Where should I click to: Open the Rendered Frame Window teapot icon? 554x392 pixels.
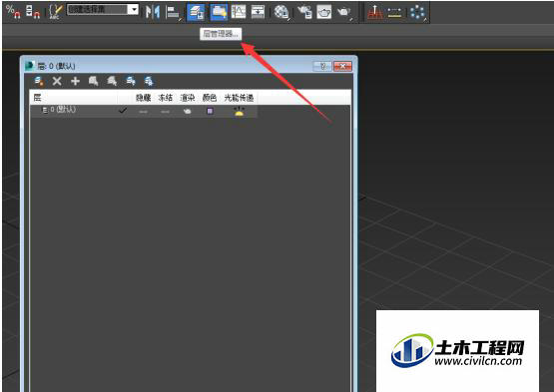(324, 12)
